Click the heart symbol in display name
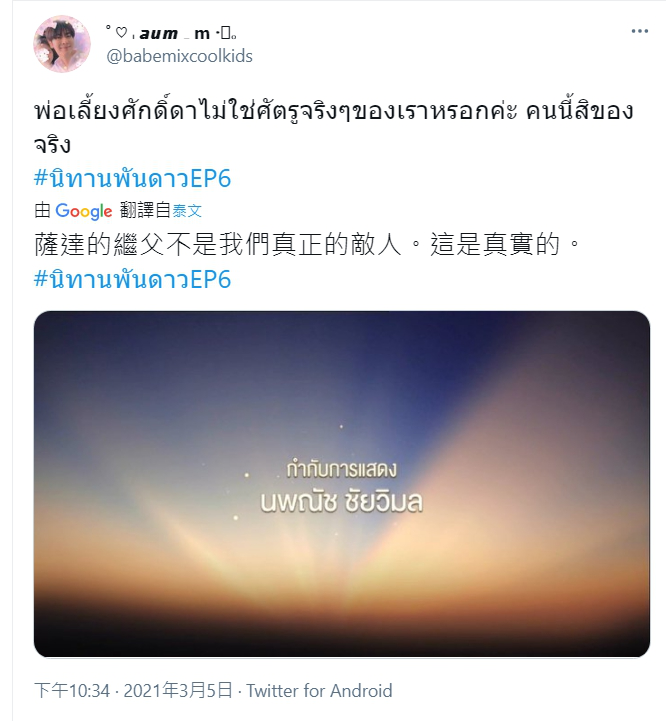 point(121,33)
